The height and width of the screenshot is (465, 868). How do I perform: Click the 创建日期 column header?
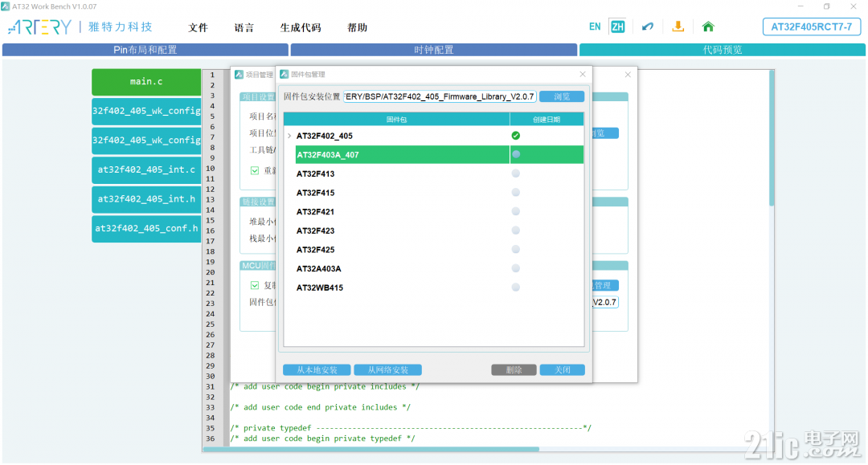547,120
